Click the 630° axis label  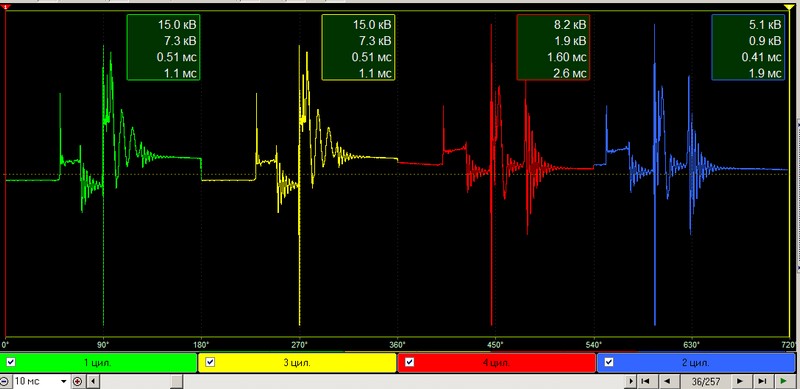click(x=691, y=344)
